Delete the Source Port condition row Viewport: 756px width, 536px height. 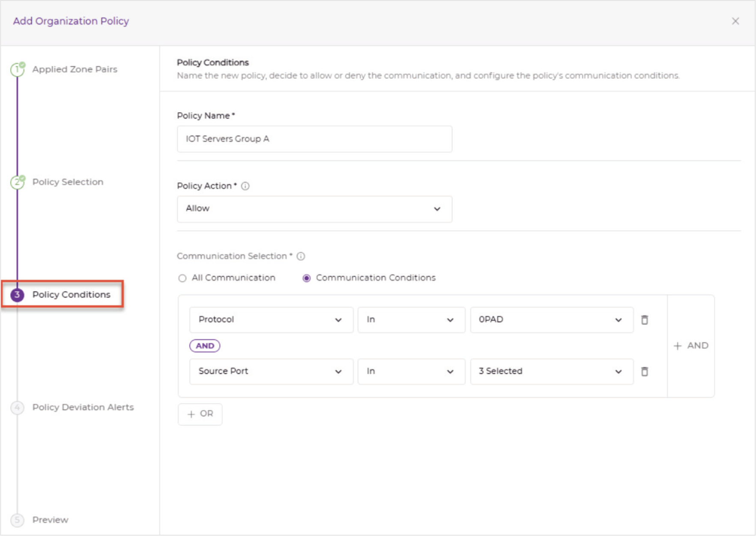pos(644,371)
